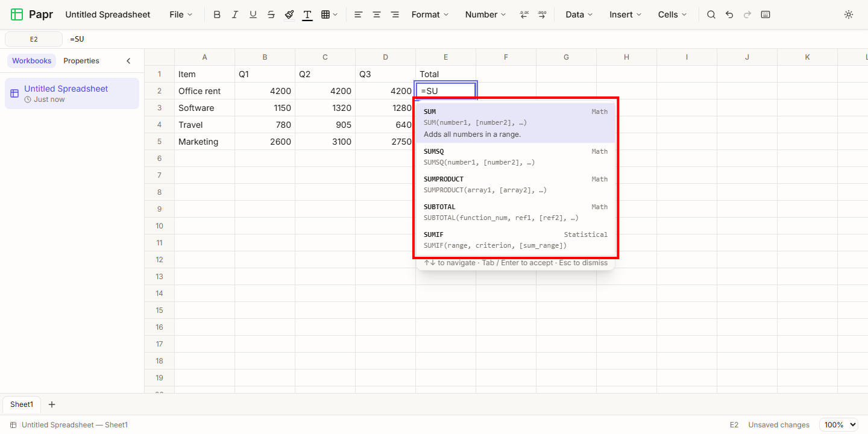The image size is (868, 434).
Task: Pick SUMPRODUCT from the autocomplete list
Action: (515, 184)
